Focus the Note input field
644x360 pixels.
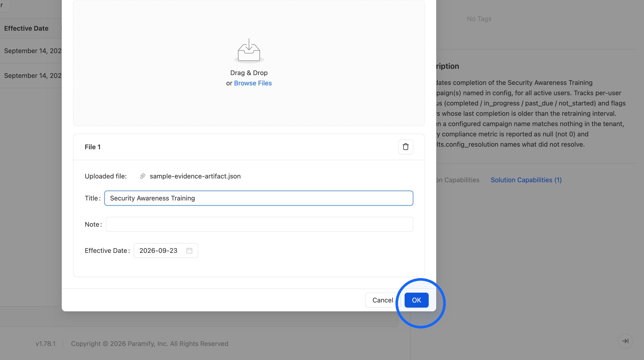[x=259, y=224]
